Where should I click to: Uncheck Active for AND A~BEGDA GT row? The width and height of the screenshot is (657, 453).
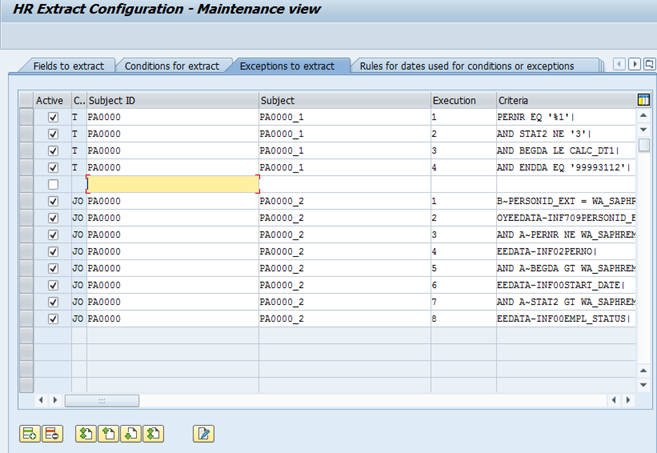coord(53,268)
